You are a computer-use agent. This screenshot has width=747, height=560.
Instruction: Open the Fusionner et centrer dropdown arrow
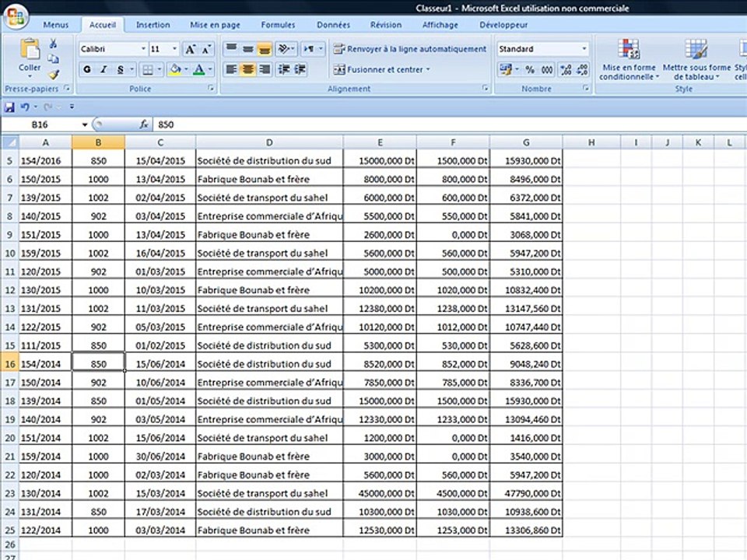(x=428, y=69)
